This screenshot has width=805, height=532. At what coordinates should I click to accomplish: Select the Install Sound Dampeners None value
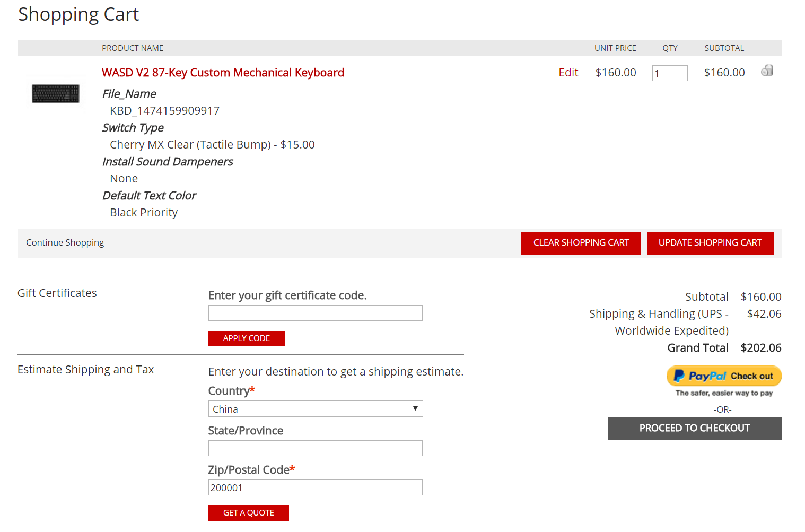coord(124,179)
